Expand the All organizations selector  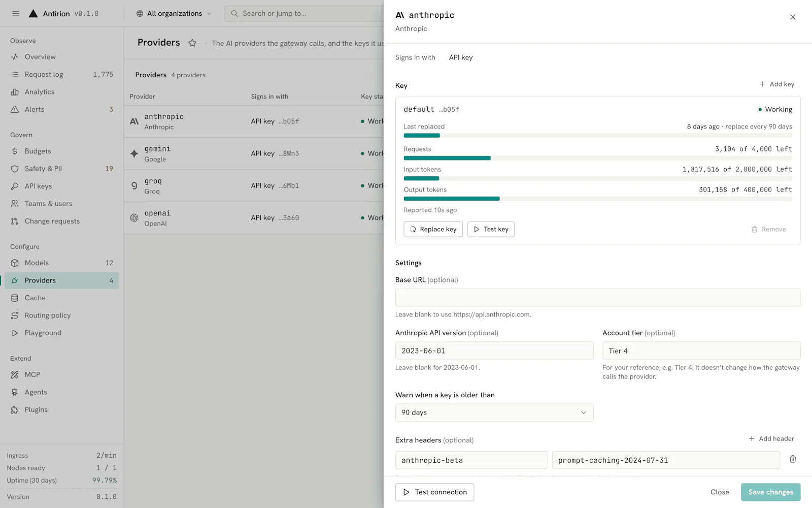tap(174, 14)
